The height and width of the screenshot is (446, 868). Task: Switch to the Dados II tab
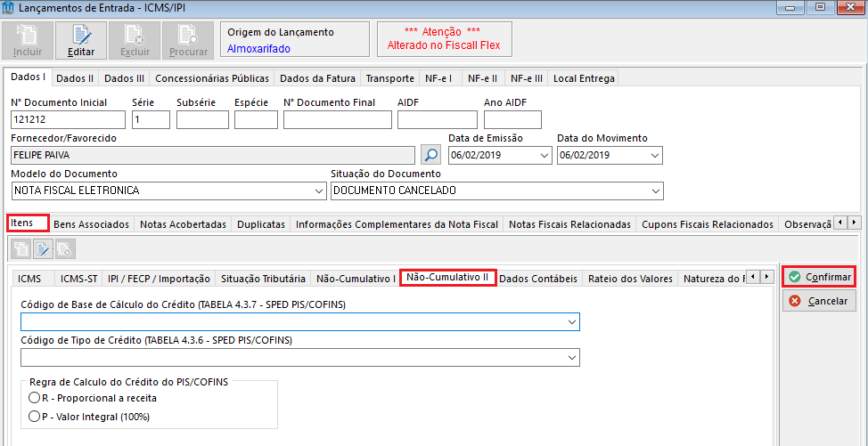[x=75, y=78]
